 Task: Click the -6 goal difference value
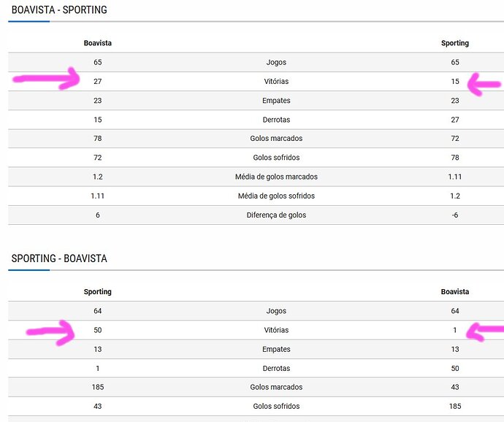coord(455,215)
